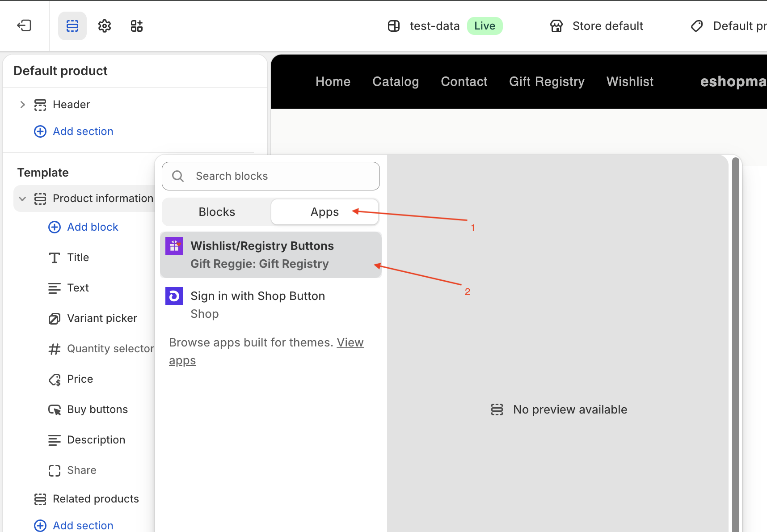Viewport: 767px width, 532px height.
Task: Open the Home menu item in preview
Action: pos(333,81)
